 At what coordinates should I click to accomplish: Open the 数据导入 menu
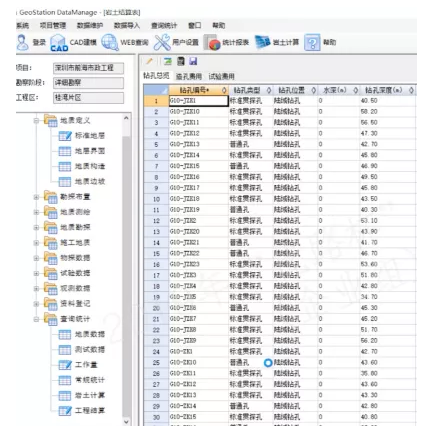tap(127, 25)
